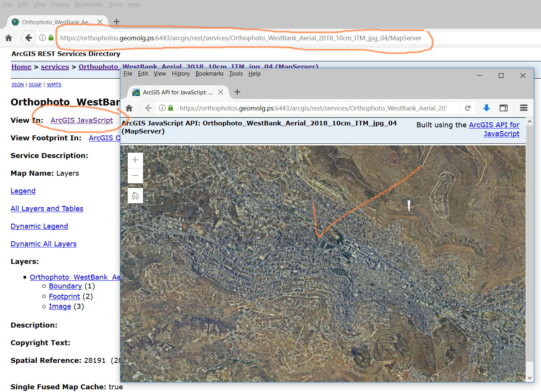
Task: Click the home icon in the front browser window
Action: [129, 108]
